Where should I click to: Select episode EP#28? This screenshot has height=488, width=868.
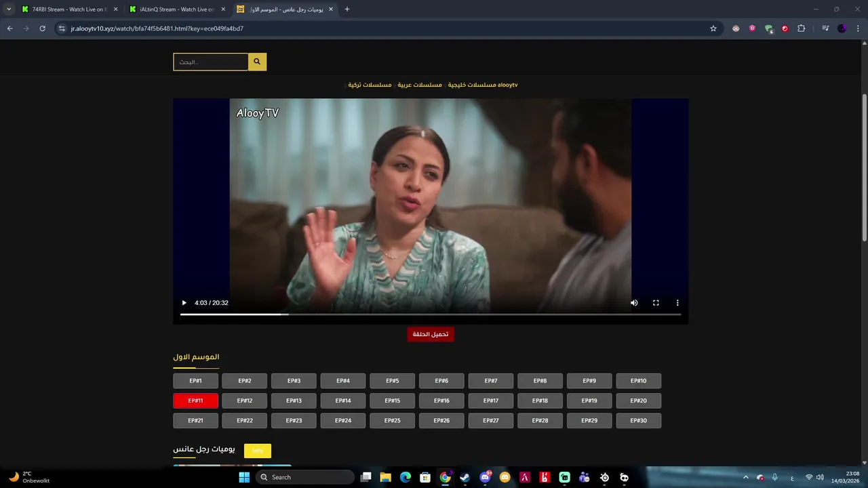[540, 421]
